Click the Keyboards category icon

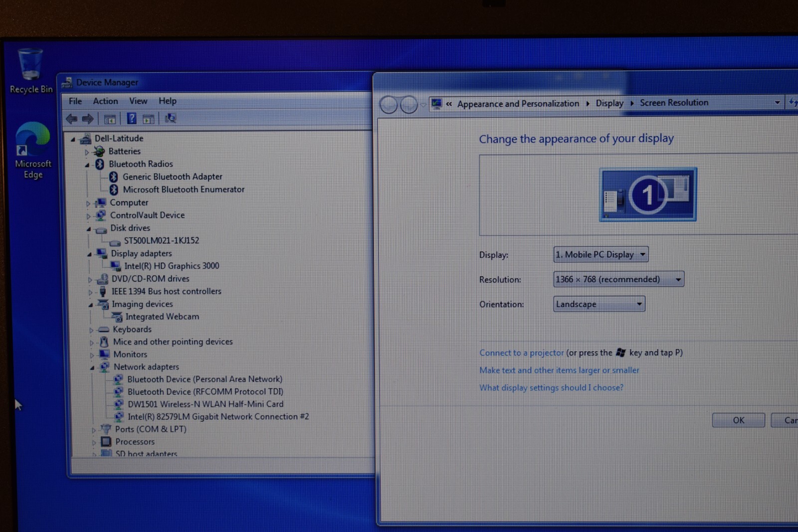(104, 330)
